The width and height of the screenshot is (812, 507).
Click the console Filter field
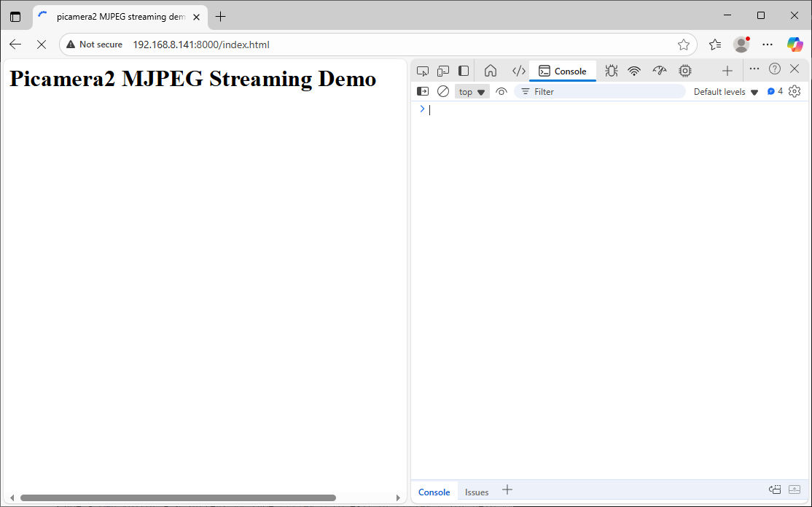click(x=600, y=92)
